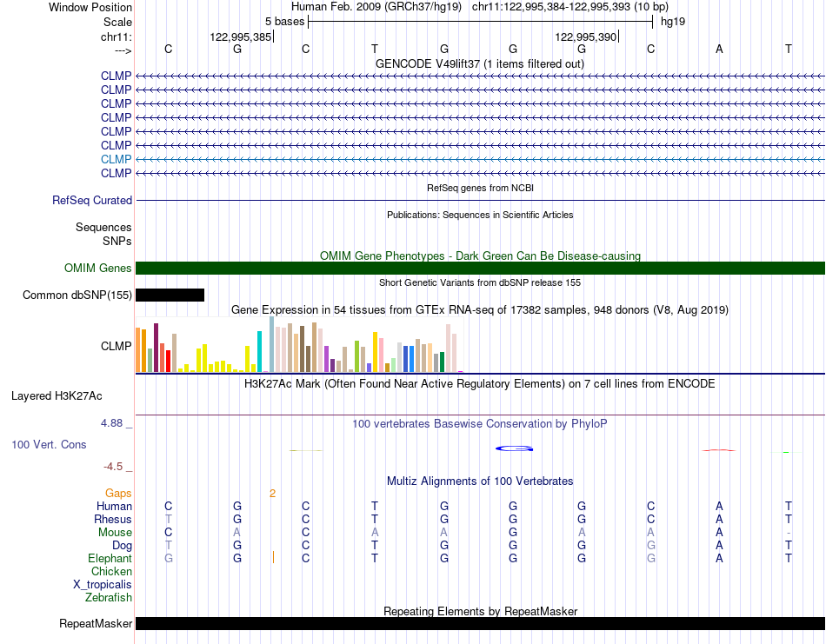The height and width of the screenshot is (644, 826).
Task: Open the RefSeq genes from NCBI title
Action: coord(480,188)
